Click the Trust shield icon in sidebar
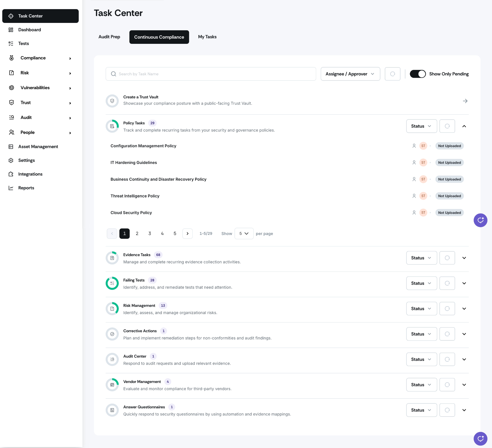 point(12,102)
